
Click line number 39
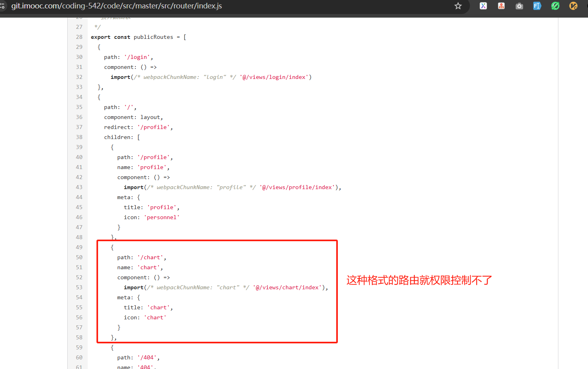[x=79, y=147]
